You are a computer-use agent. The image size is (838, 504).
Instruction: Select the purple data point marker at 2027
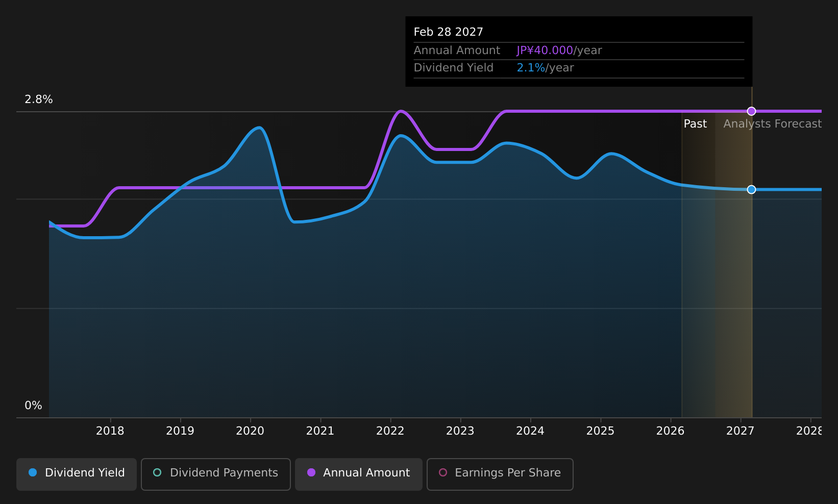[x=751, y=111]
